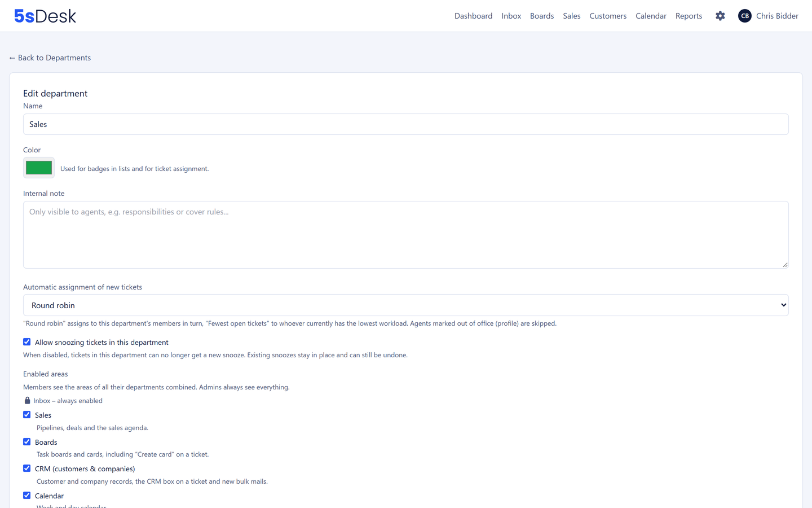
Task: Go to Calendar in the navigation bar
Action: click(x=651, y=16)
